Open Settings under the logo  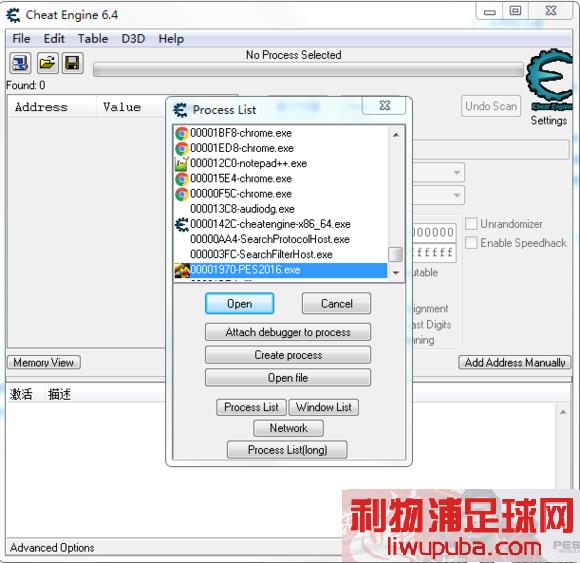pos(549,121)
